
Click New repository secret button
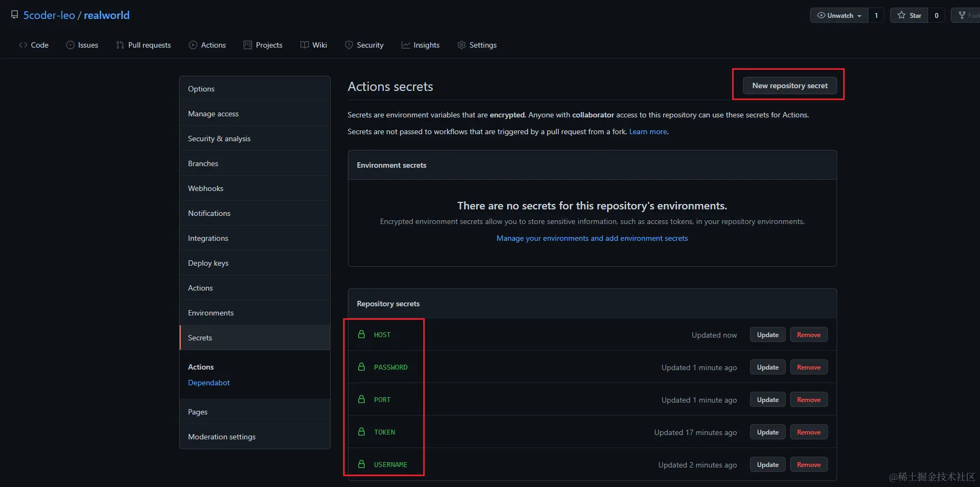790,85
